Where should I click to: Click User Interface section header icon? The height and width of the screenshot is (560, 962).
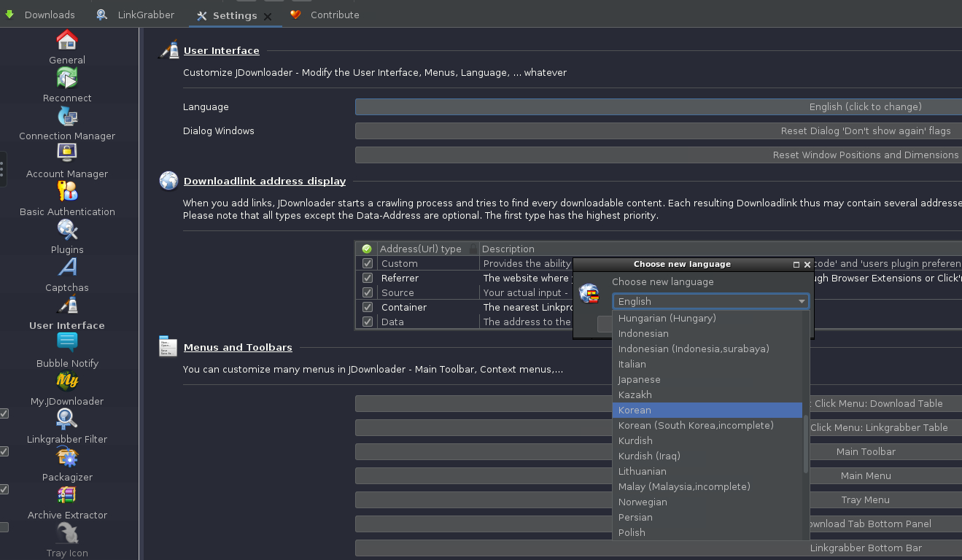pyautogui.click(x=168, y=50)
